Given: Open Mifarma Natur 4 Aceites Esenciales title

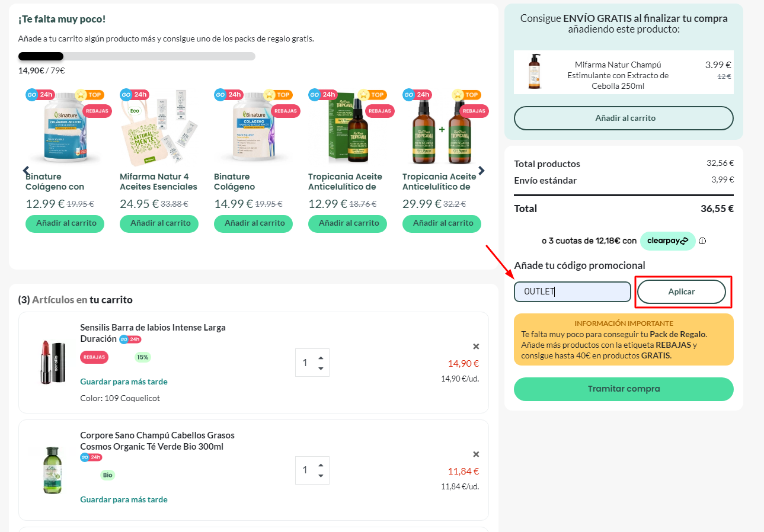Looking at the screenshot, I should pyautogui.click(x=158, y=181).
